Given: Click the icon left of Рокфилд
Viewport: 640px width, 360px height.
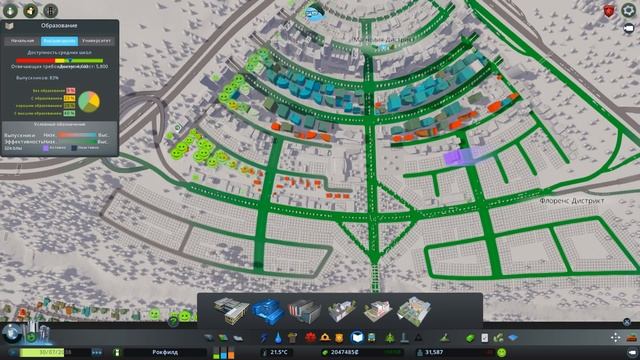Looking at the screenshot, I should [117, 352].
